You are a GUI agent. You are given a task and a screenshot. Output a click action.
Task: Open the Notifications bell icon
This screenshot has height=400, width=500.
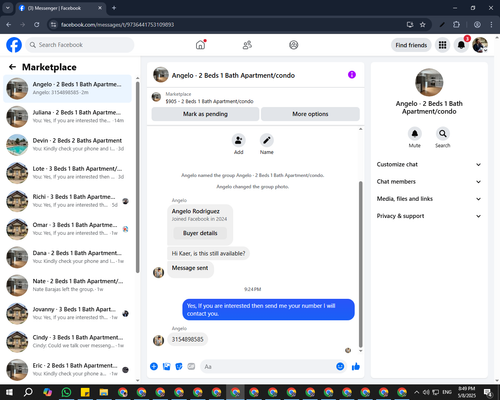pos(461,45)
